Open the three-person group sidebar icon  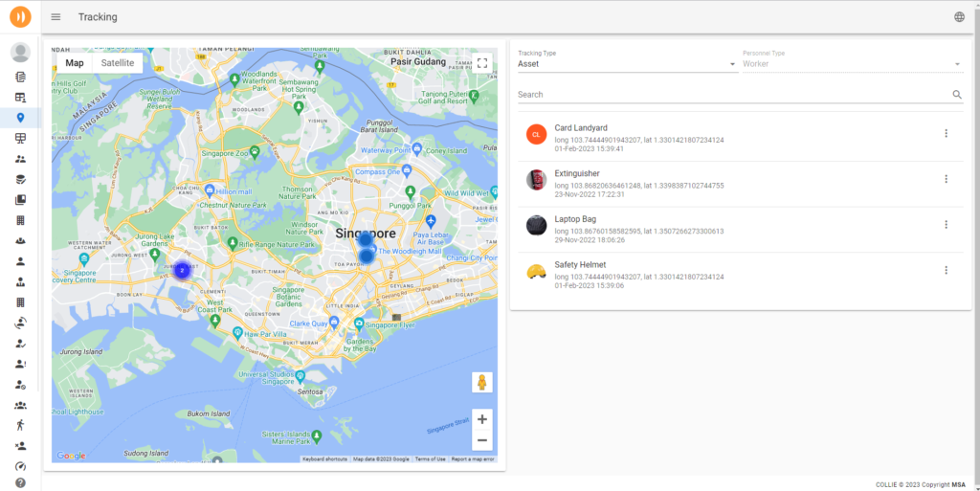pos(21,405)
